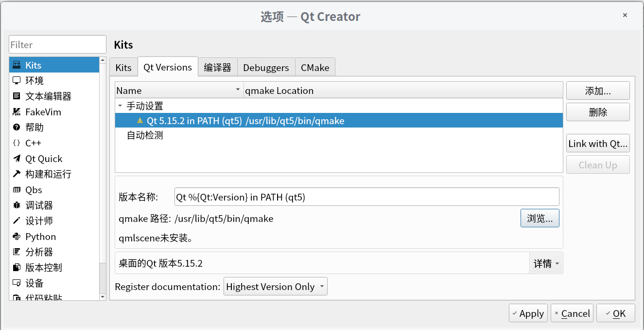Open the 分析器 category icon
This screenshot has height=330, width=644.
tap(17, 252)
